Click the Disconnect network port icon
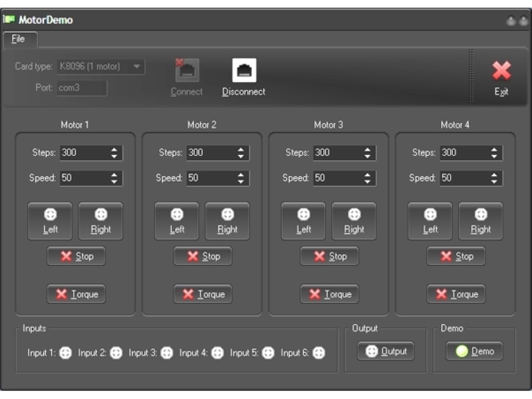 pos(244,71)
